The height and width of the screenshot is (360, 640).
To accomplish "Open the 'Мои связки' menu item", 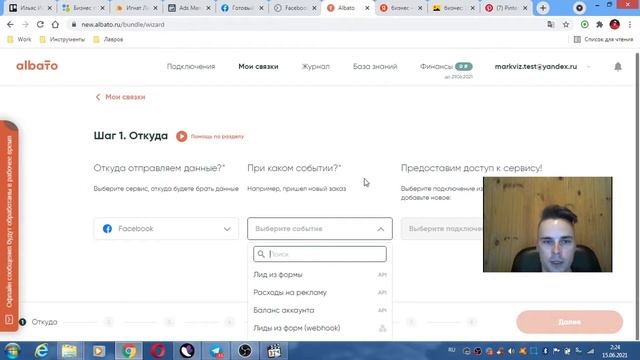I will click(x=258, y=67).
